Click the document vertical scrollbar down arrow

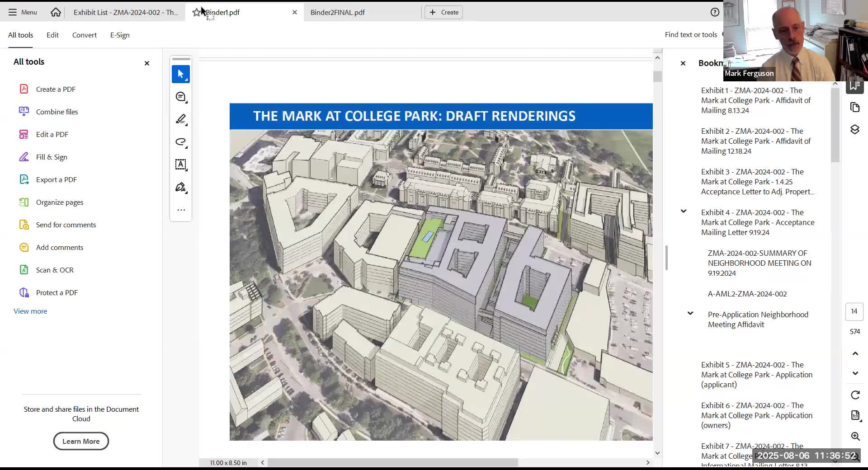tap(657, 453)
